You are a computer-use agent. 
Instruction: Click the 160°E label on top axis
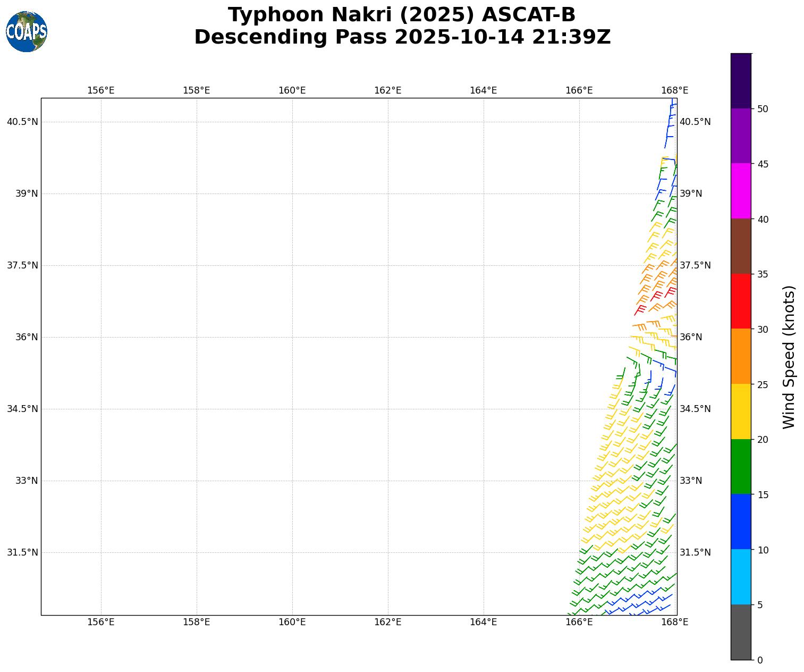click(292, 90)
